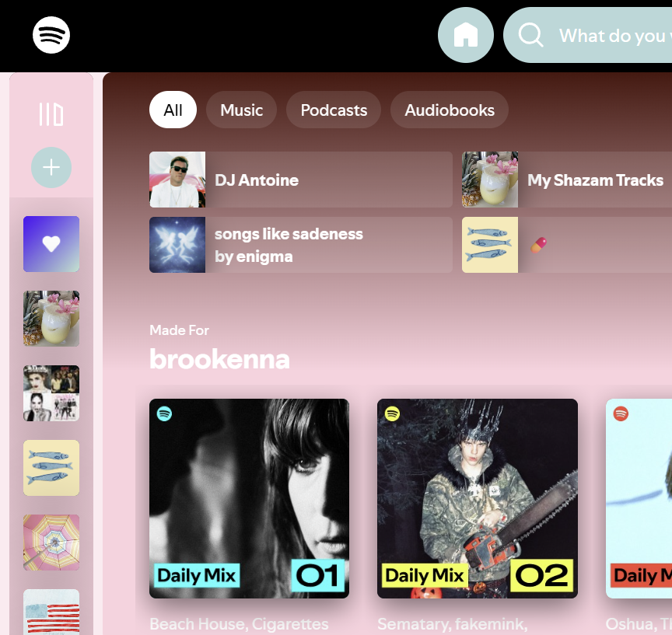
Task: Expand Your Library sidebar icon
Action: coord(51,114)
